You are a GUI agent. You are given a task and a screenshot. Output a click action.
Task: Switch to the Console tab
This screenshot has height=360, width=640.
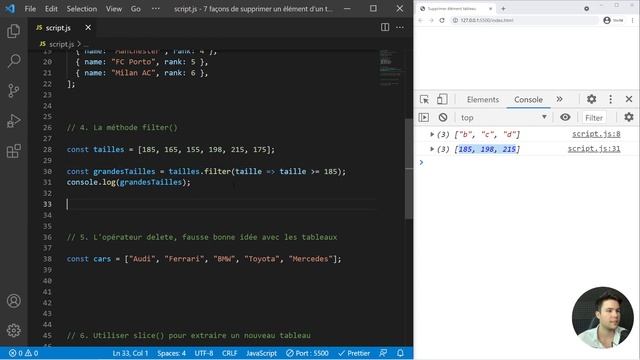(528, 100)
